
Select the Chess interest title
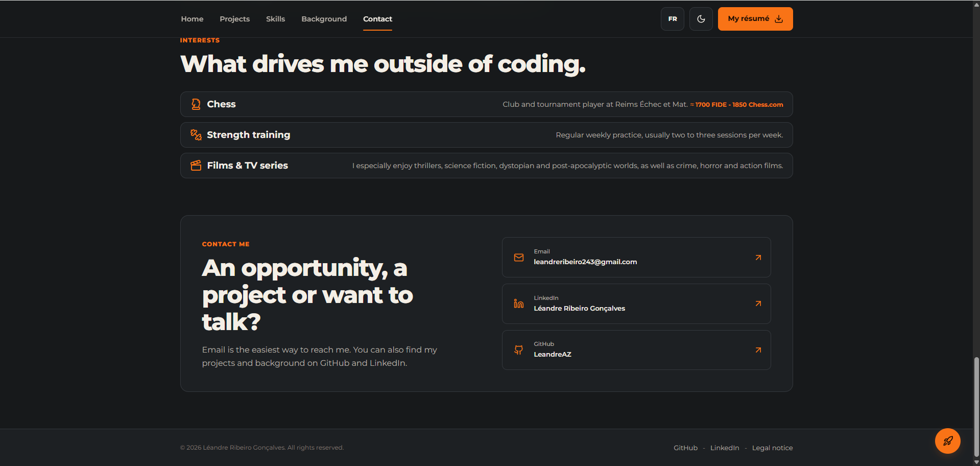coord(221,104)
